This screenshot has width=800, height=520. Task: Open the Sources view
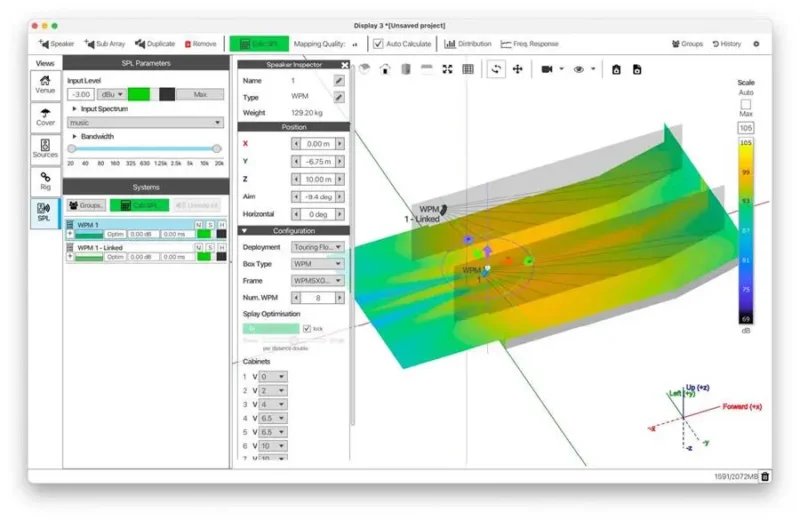click(x=45, y=149)
